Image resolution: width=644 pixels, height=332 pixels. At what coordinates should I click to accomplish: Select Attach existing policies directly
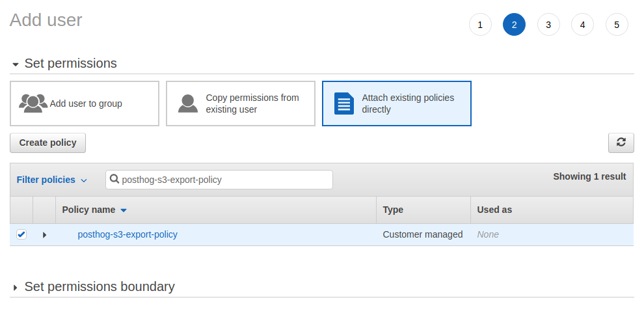(x=397, y=104)
